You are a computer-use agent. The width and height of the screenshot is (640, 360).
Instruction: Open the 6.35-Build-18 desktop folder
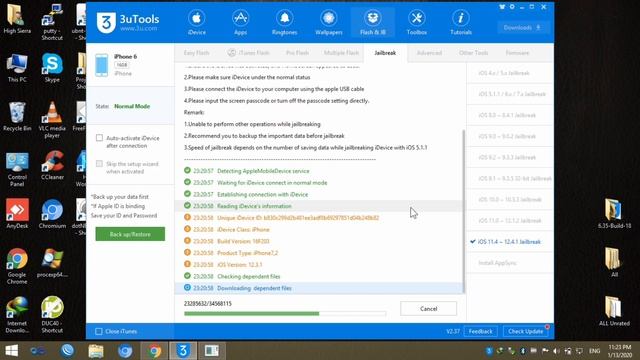614,213
